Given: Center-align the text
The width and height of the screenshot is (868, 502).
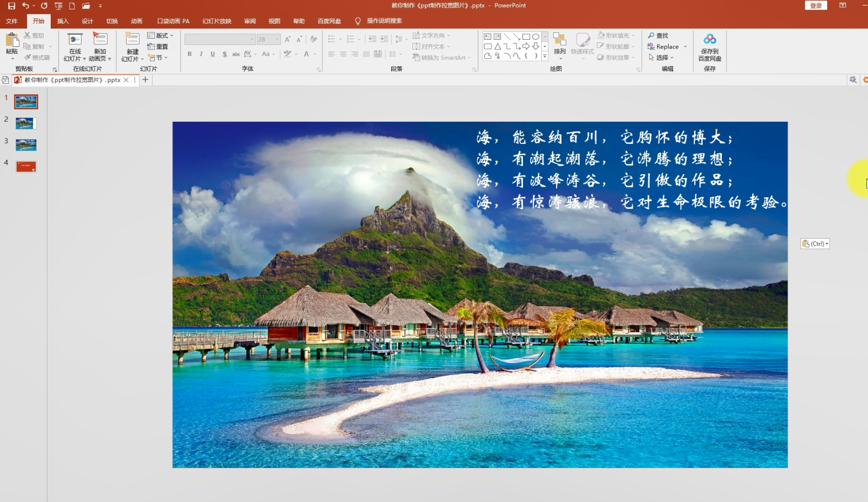Looking at the screenshot, I should coord(343,54).
